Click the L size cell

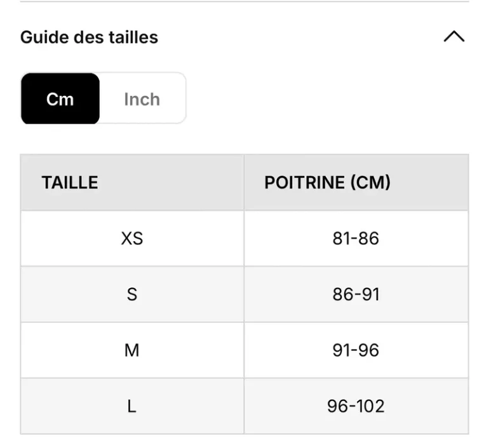(132, 406)
